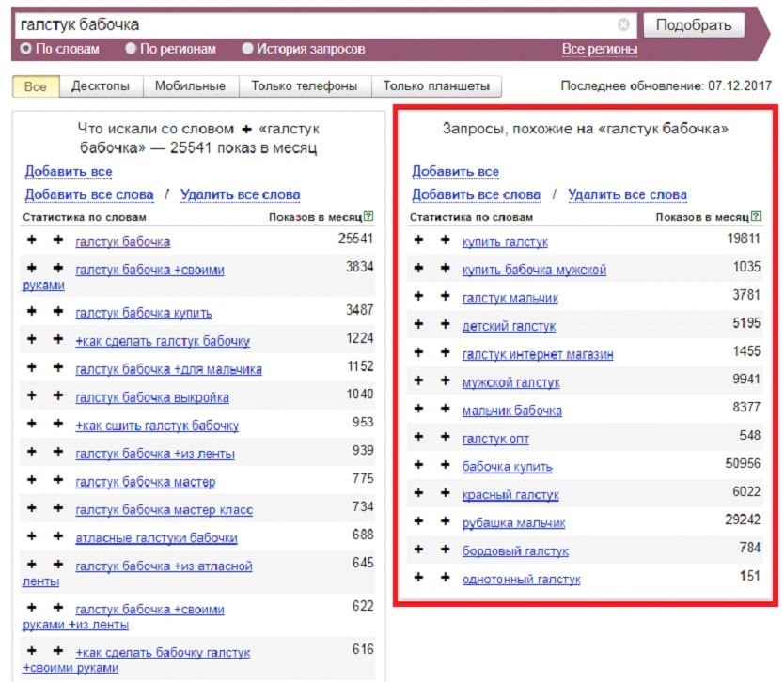Switch to the 'Десктопы' tab

click(x=101, y=86)
